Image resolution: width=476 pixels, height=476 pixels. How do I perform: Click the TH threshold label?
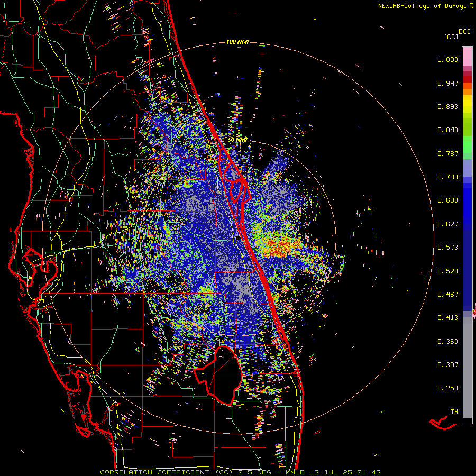454,412
